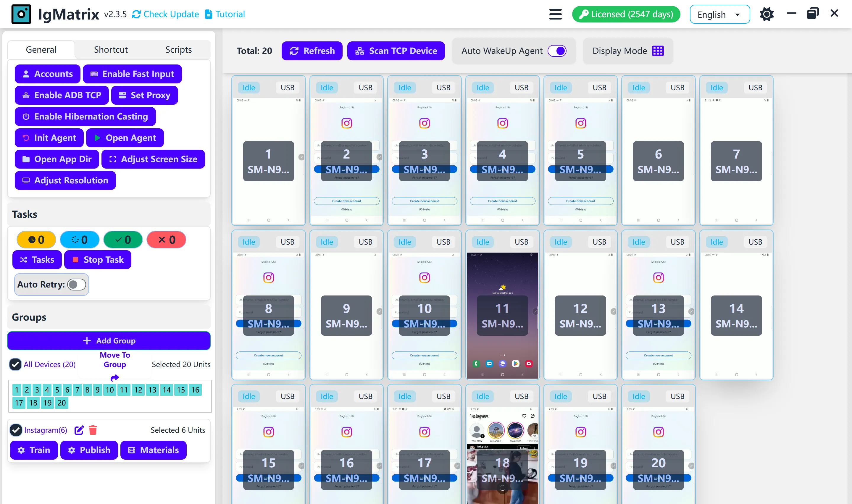Enable the Auto Retry switch
This screenshot has height=504, width=852.
tap(76, 285)
